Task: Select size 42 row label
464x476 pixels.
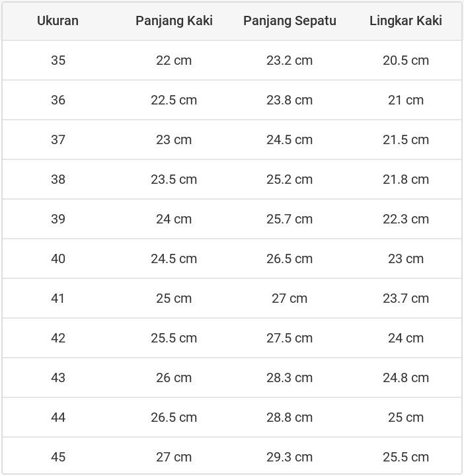Action: coord(58,338)
